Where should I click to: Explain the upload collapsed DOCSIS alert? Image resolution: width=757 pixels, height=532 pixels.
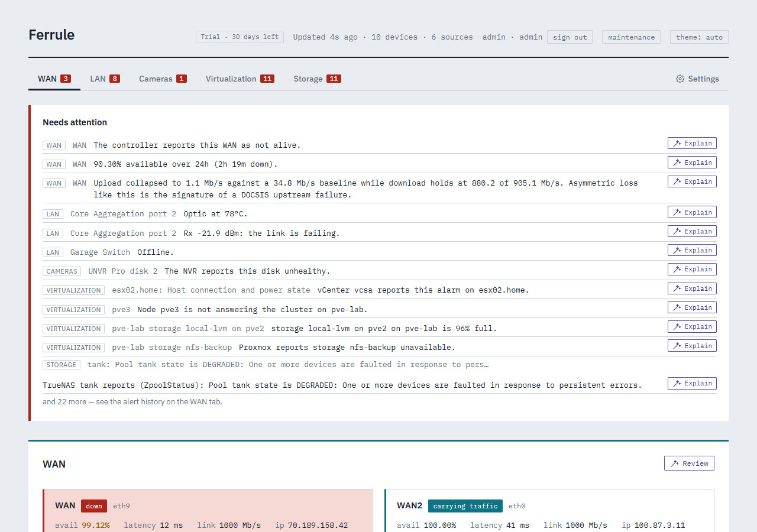[692, 181]
